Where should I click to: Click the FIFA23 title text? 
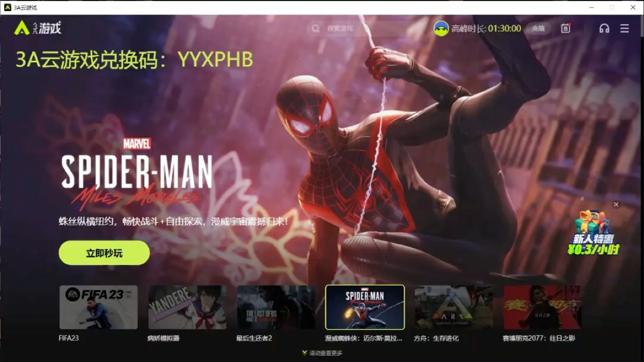click(69, 338)
